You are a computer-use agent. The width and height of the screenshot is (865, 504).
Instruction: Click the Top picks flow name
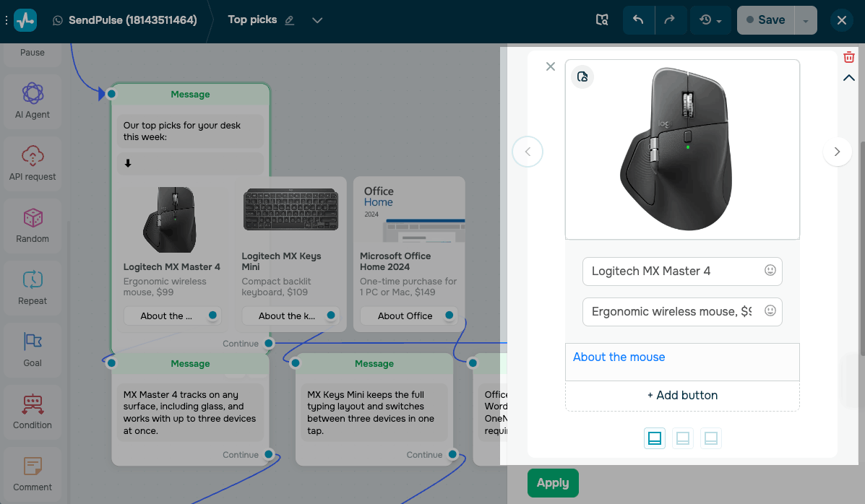pyautogui.click(x=252, y=19)
